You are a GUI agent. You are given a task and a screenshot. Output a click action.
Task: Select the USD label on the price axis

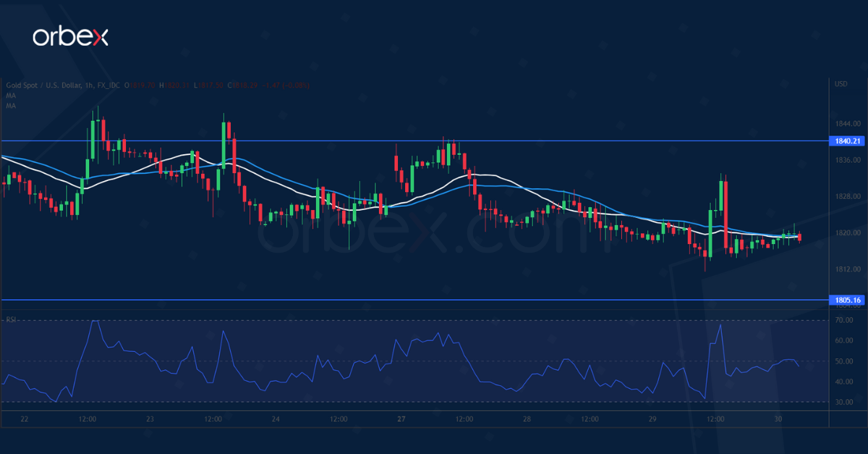point(841,85)
